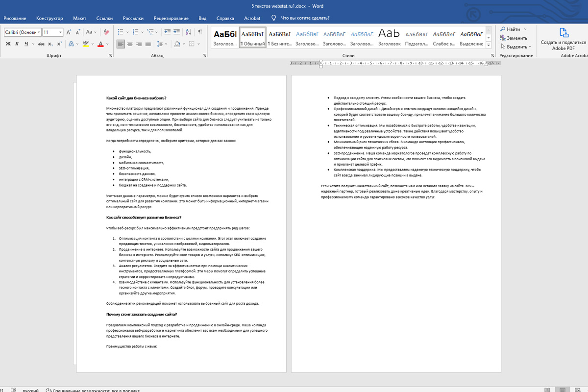Open the Рецензирование ribbon tab
588x392 pixels.
pos(171,18)
